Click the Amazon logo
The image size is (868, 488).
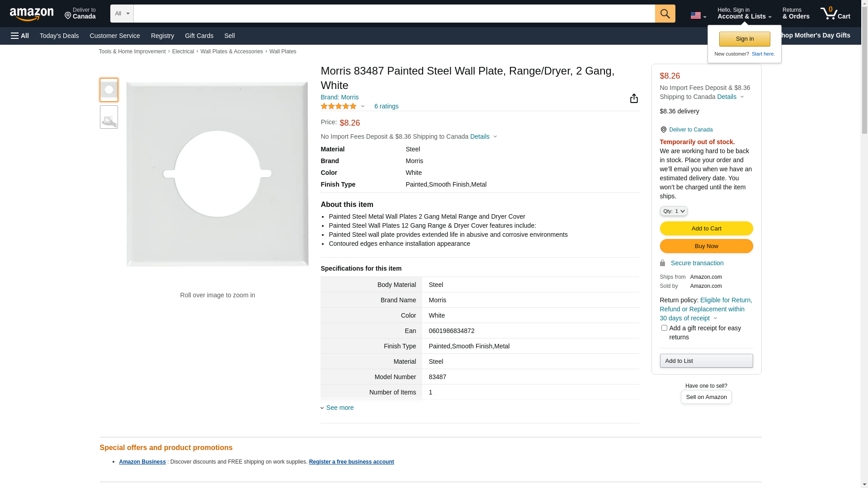(32, 14)
